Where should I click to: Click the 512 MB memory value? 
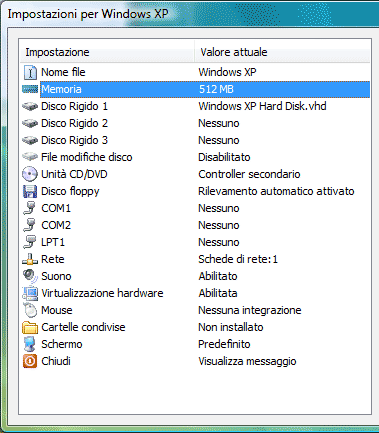coord(216,89)
